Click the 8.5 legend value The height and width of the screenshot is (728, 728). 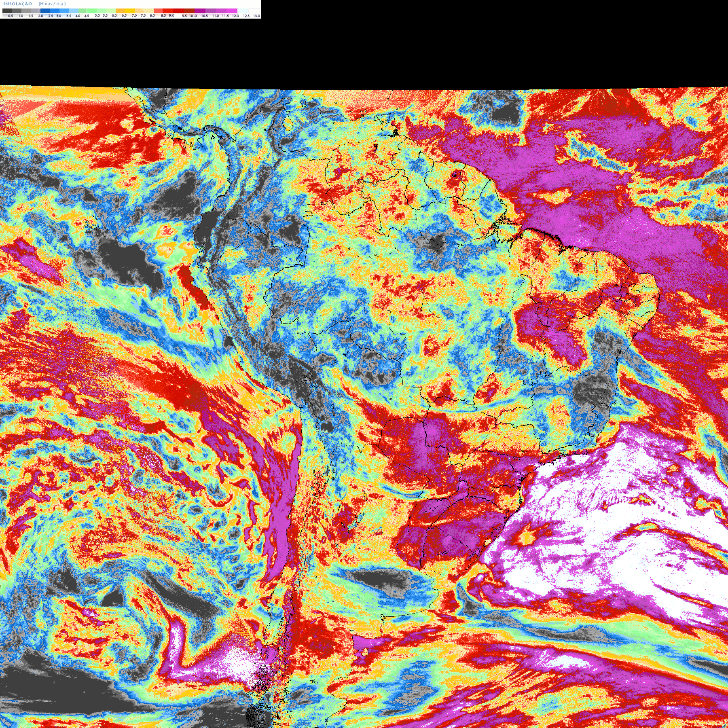tap(163, 15)
